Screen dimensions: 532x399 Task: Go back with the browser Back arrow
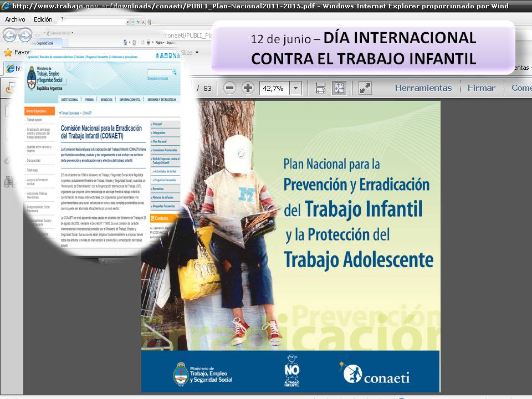[x=9, y=35]
